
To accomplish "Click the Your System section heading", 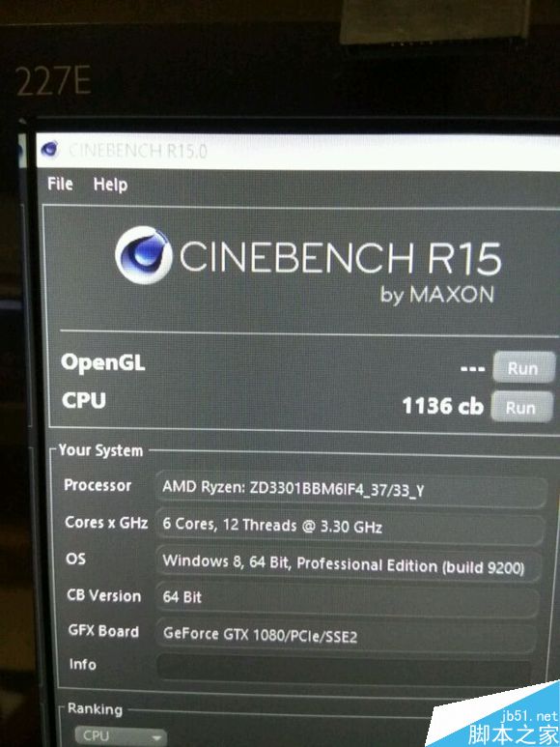I will pos(100,450).
